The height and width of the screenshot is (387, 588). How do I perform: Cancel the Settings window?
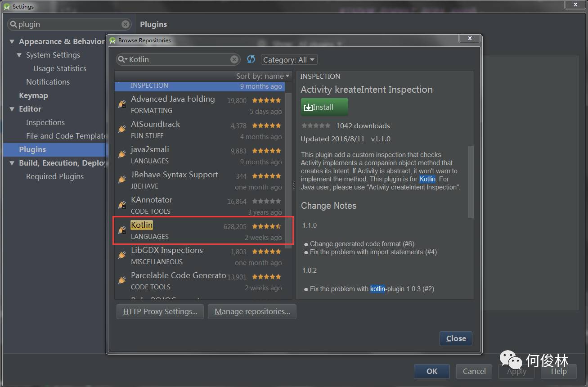(474, 371)
